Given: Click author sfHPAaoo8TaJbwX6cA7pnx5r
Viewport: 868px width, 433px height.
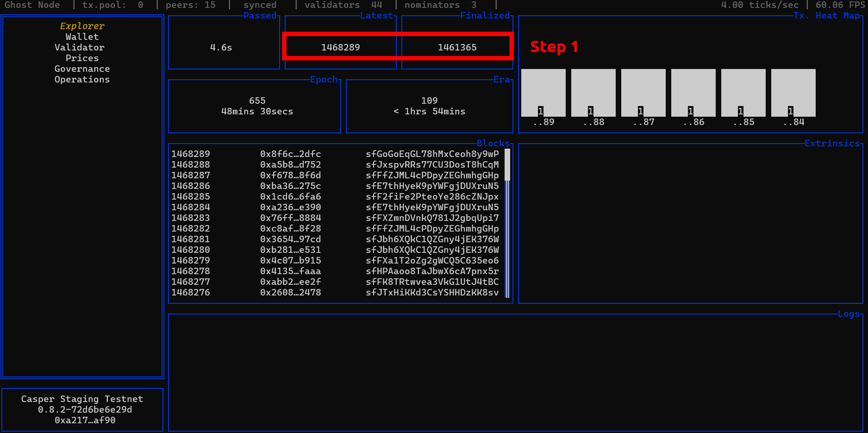Looking at the screenshot, I should pyautogui.click(x=432, y=271).
